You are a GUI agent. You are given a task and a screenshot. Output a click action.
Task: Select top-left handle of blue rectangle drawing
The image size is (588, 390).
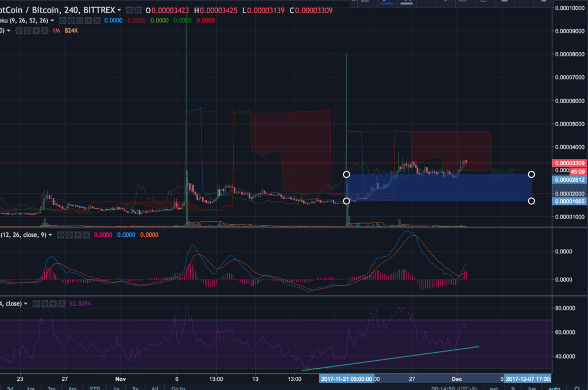pos(346,174)
